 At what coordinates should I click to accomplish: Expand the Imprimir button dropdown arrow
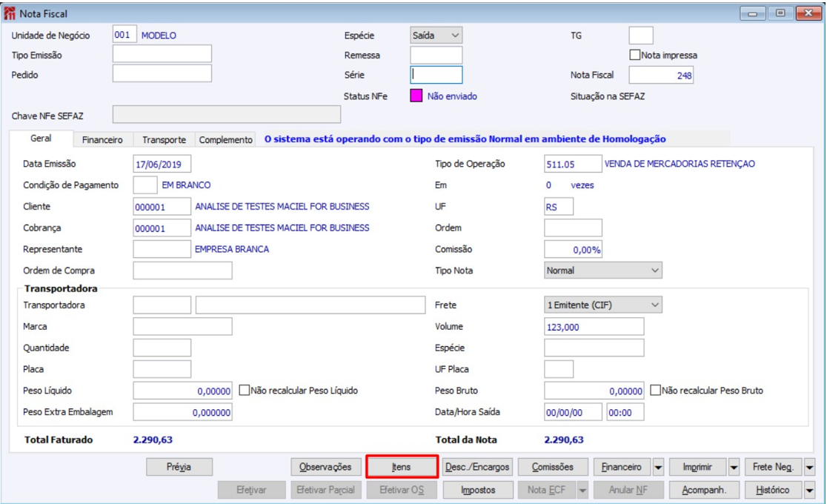734,467
